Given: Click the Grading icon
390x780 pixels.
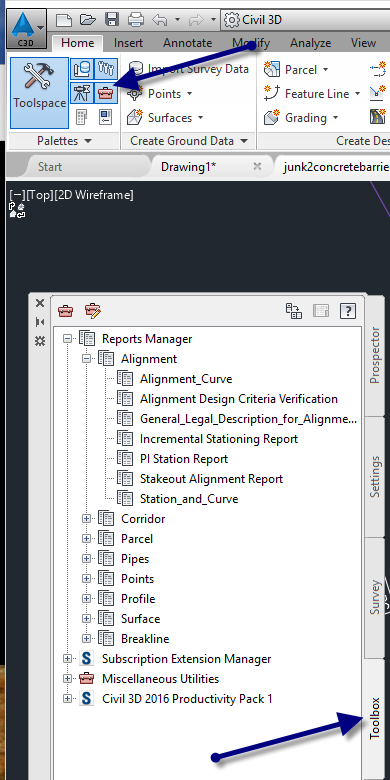Looking at the screenshot, I should pyautogui.click(x=272, y=117).
